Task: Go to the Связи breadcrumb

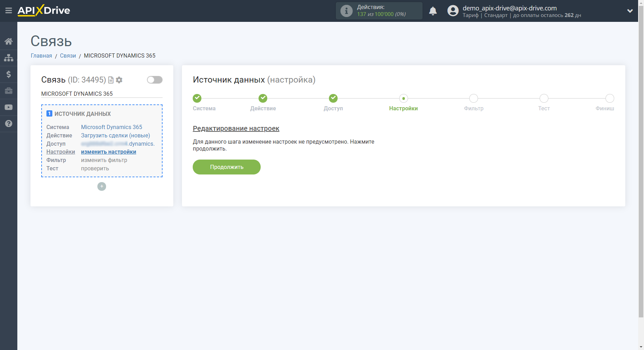Action: click(68, 56)
